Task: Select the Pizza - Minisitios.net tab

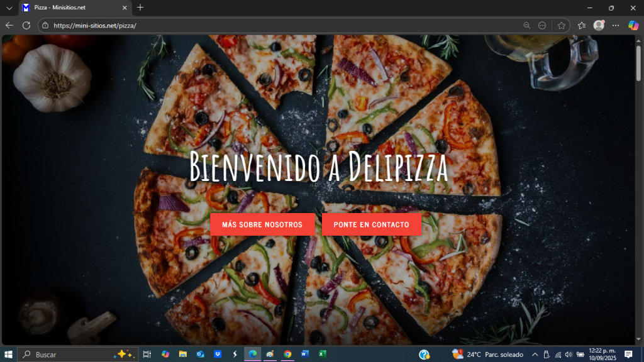Action: 69,8
